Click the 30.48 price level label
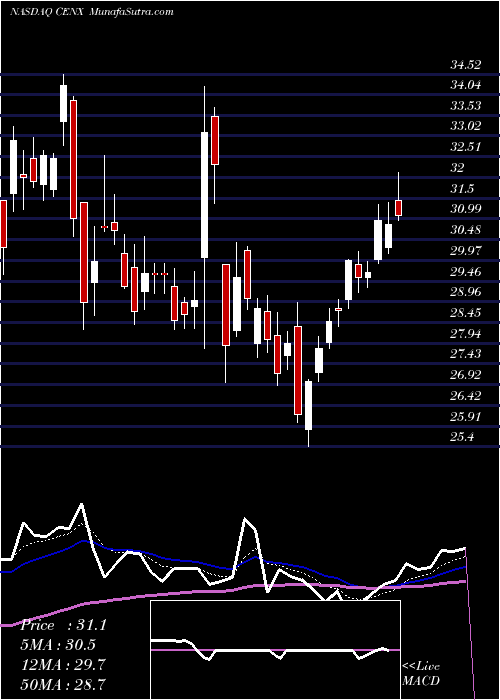The height and width of the screenshot is (700, 500). point(466,230)
